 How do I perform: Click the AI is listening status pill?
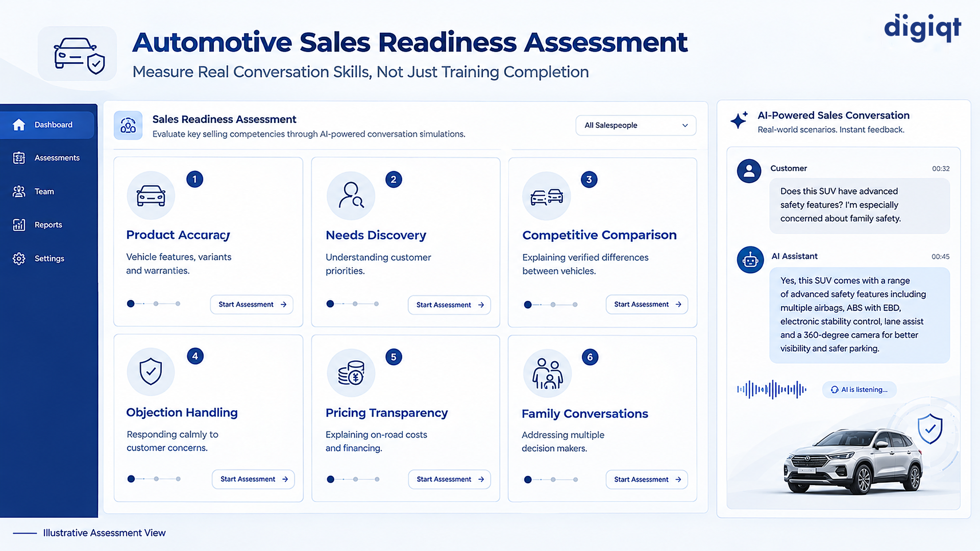click(x=859, y=390)
